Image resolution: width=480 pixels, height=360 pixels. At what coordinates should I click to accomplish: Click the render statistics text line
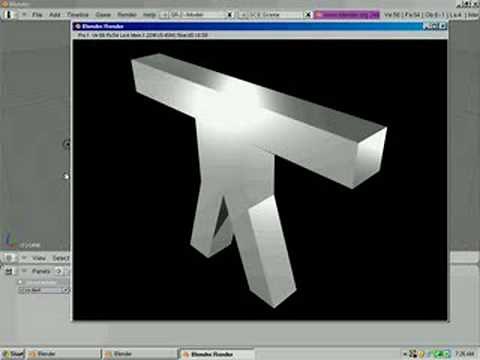point(143,35)
